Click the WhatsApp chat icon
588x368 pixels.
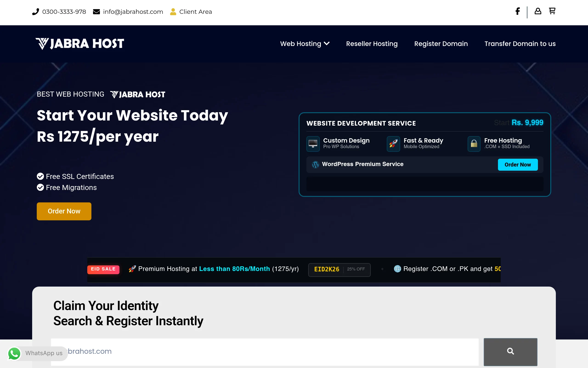pos(14,354)
